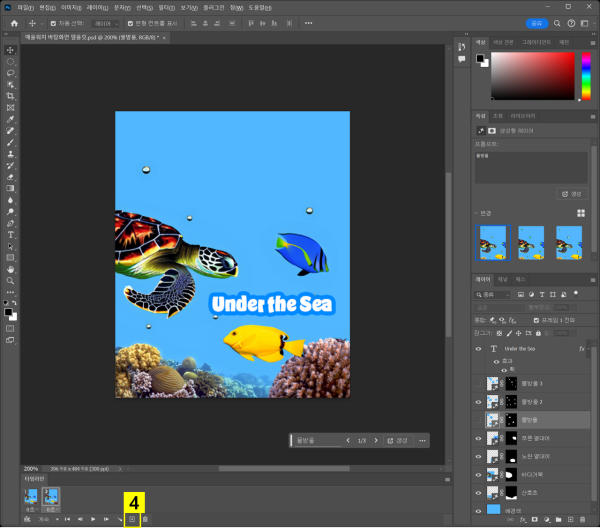Toggle the 자동 선택 checkbox

[x=51, y=22]
